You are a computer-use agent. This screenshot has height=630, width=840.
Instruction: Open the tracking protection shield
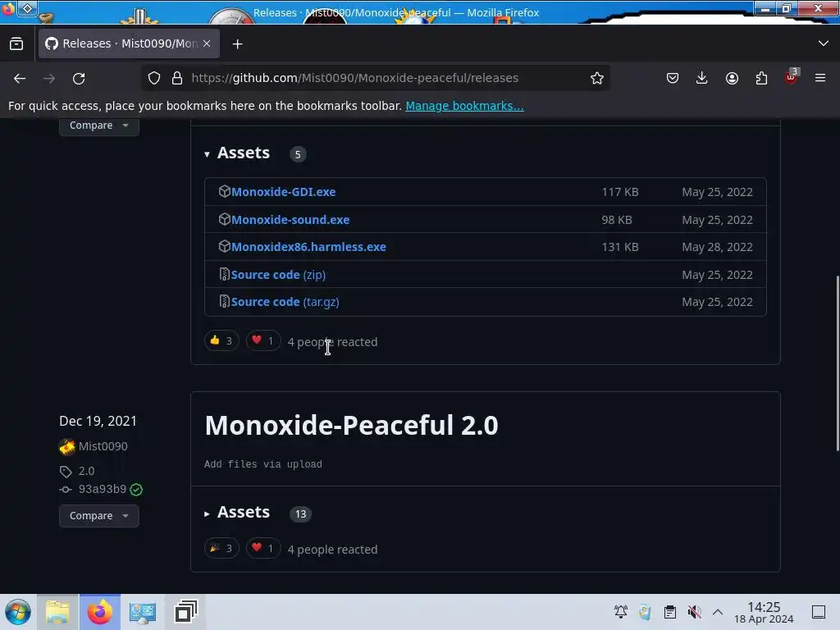[154, 78]
